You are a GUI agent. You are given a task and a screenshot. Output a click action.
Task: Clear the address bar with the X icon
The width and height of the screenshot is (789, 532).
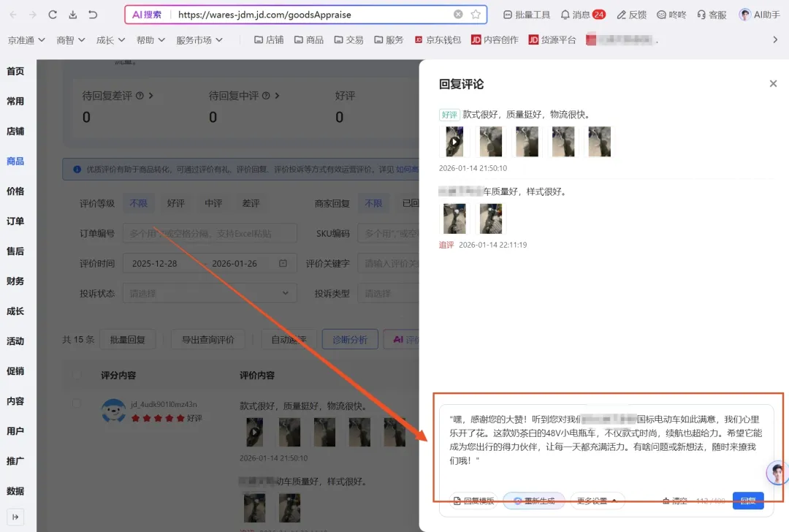pos(458,14)
